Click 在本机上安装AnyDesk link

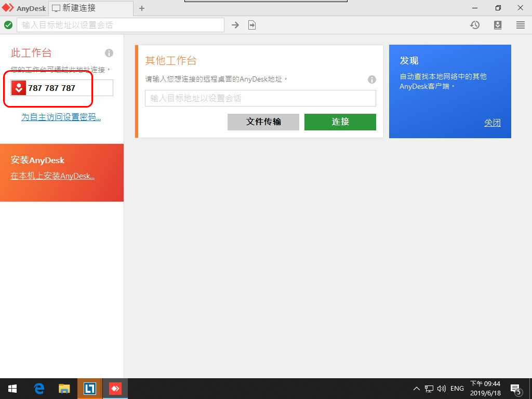coord(52,176)
